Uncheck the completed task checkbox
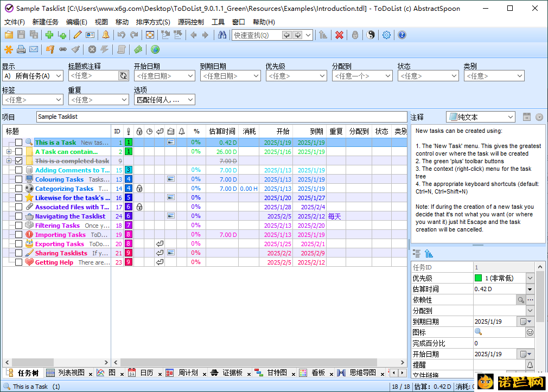Screen dimensions: 548x392 pos(19,160)
